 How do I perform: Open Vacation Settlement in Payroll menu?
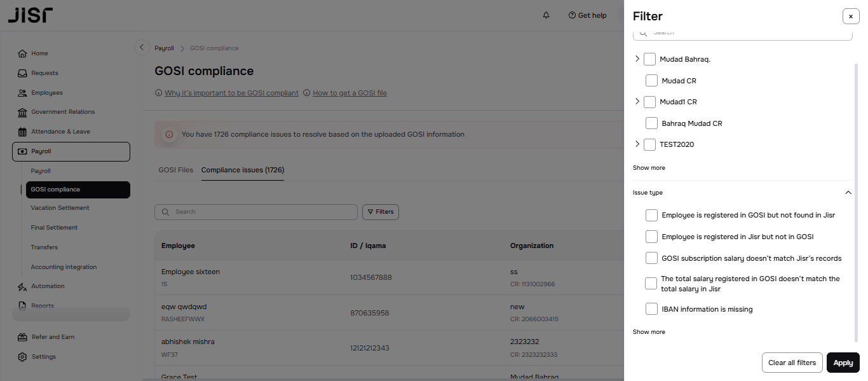60,208
